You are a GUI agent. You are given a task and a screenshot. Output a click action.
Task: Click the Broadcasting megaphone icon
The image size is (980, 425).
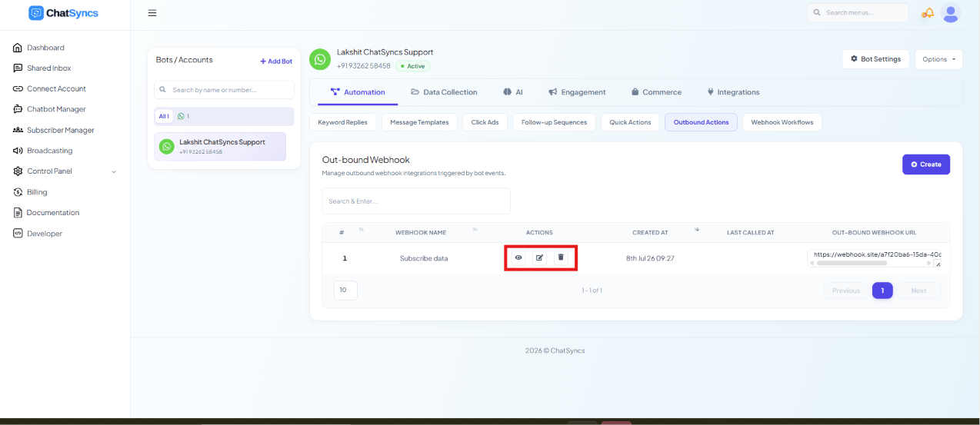point(18,151)
